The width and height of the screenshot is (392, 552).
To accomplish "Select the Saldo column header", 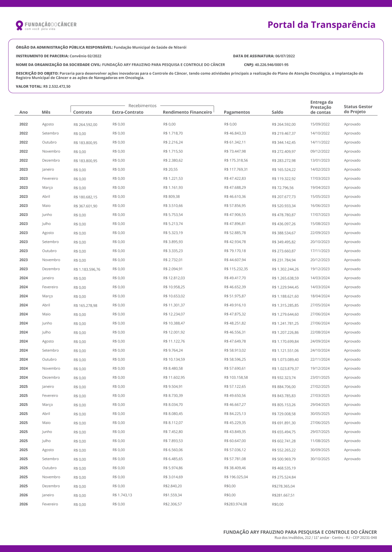I will [x=277, y=112].
